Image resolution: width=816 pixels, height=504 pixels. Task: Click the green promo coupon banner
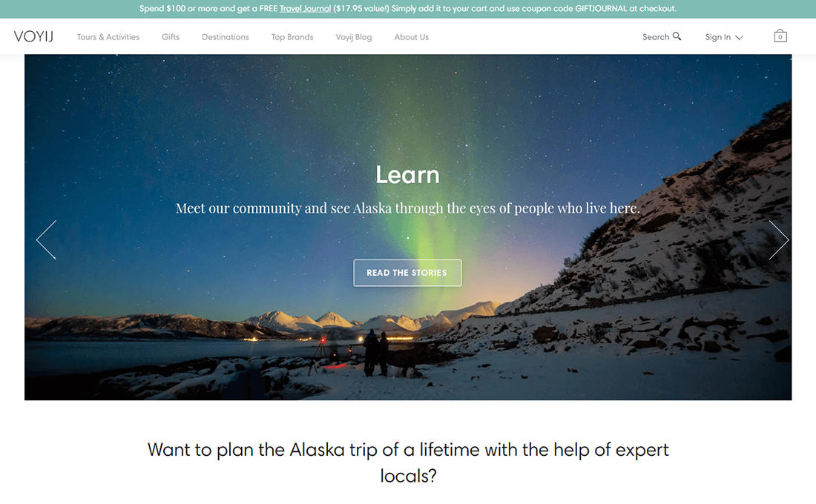(x=408, y=9)
